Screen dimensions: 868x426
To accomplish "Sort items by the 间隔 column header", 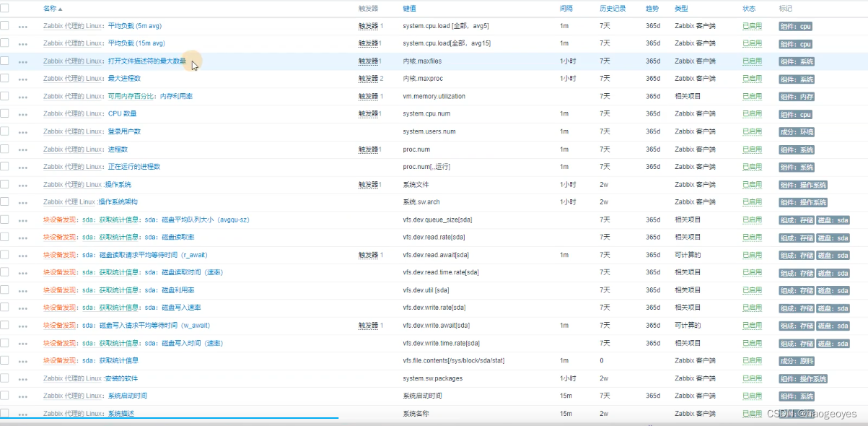I will (566, 9).
